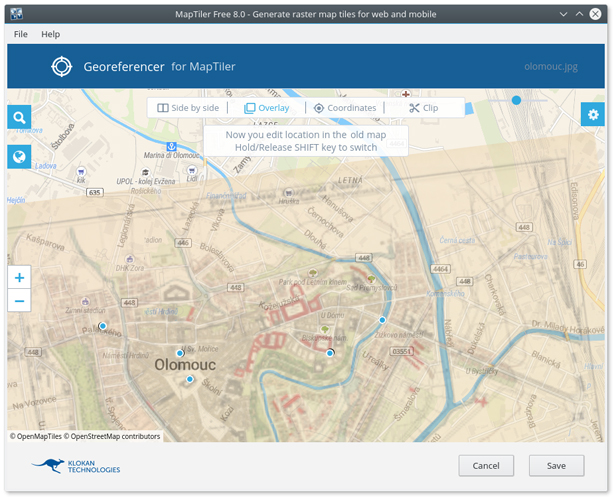The height and width of the screenshot is (500, 616).
Task: Switch to Side by side view
Action: click(x=188, y=108)
